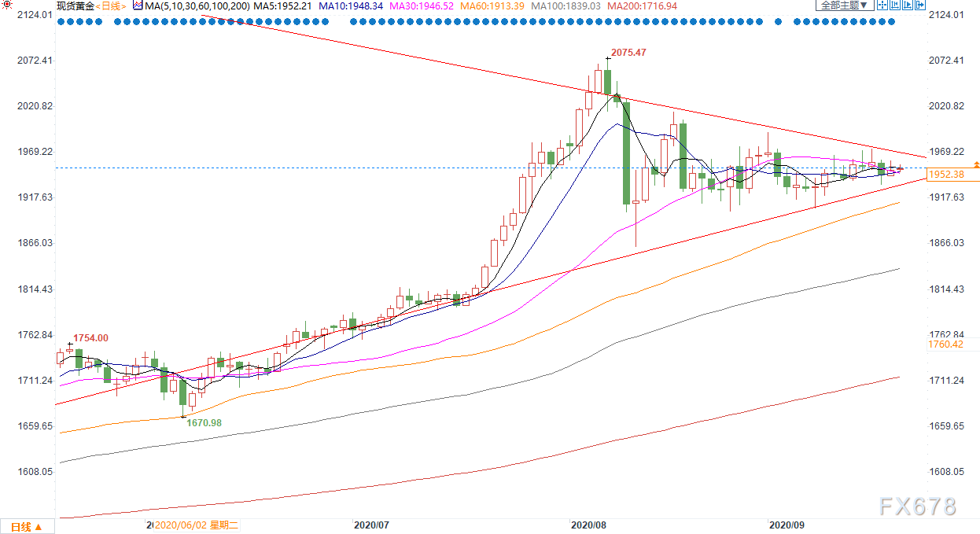Click the MA indicator chart icon
Viewport: 980px width, 534px height.
138,6
